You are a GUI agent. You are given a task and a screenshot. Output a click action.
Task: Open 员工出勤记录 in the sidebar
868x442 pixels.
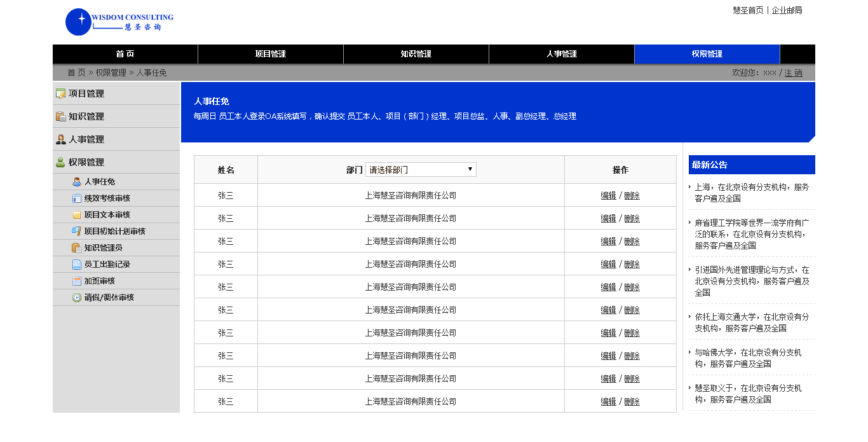[107, 265]
